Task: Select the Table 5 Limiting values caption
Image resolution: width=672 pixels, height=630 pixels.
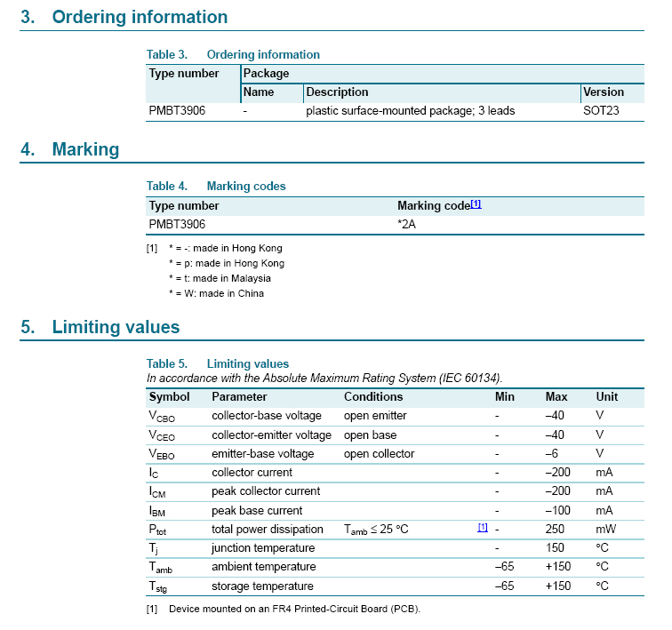Action: point(218,363)
